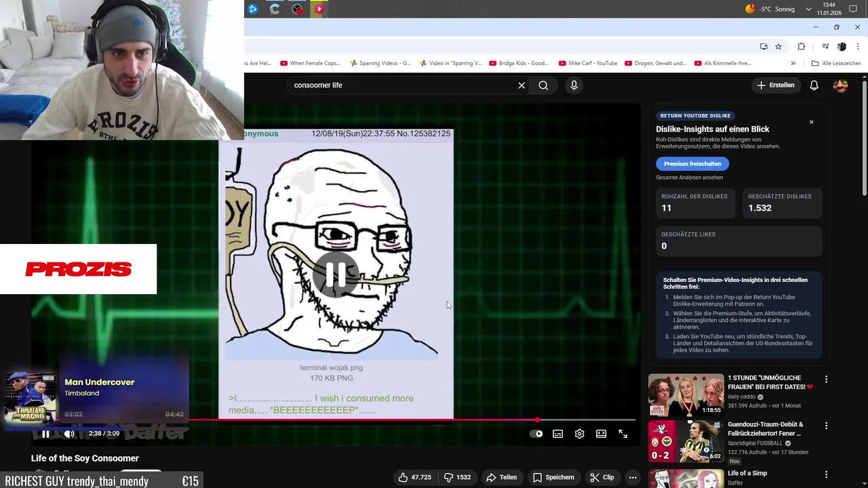Pause the video with the player pause control
The width and height of the screenshot is (868, 488).
point(45,434)
